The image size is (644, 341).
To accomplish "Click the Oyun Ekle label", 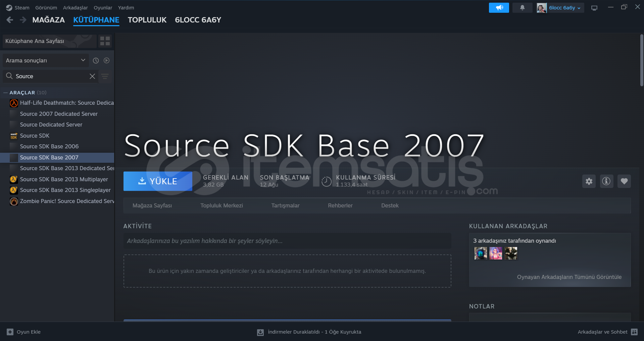I will (29, 332).
